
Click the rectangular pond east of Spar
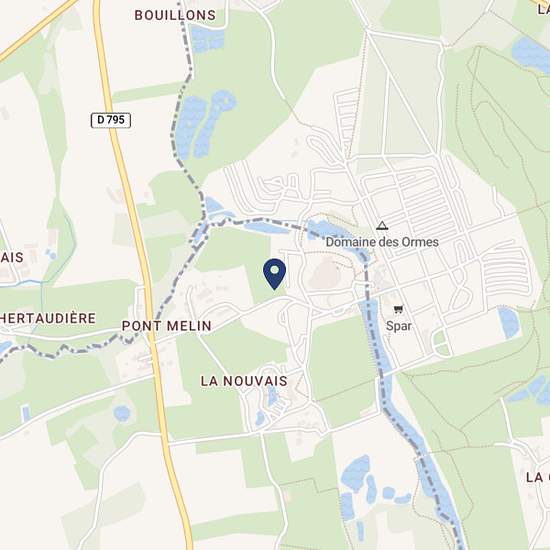click(508, 322)
